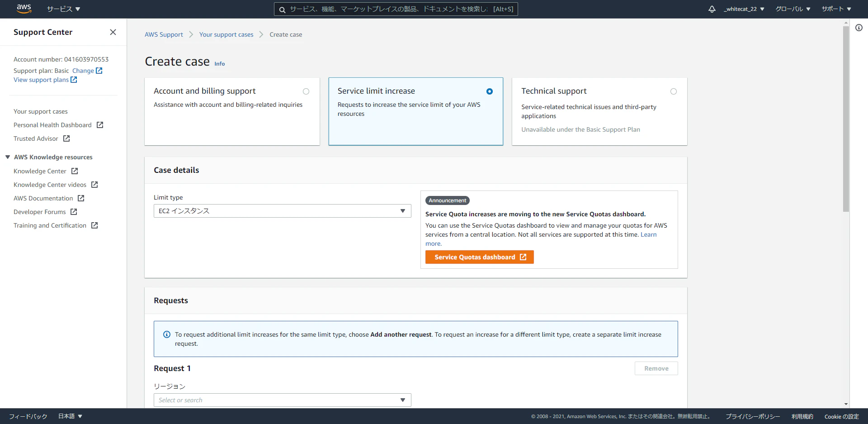This screenshot has width=868, height=424.
Task: Click the AWS home logo
Action: (24, 9)
